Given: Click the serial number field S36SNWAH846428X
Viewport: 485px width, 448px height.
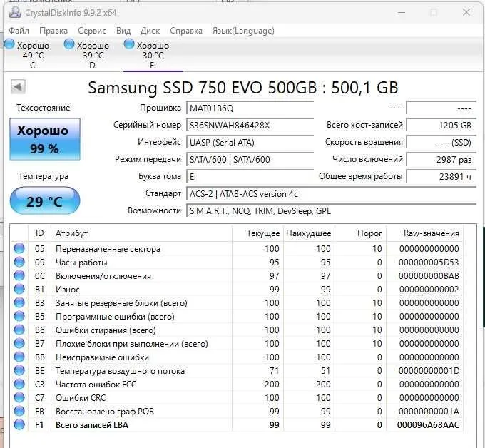Looking at the screenshot, I should coord(250,126).
